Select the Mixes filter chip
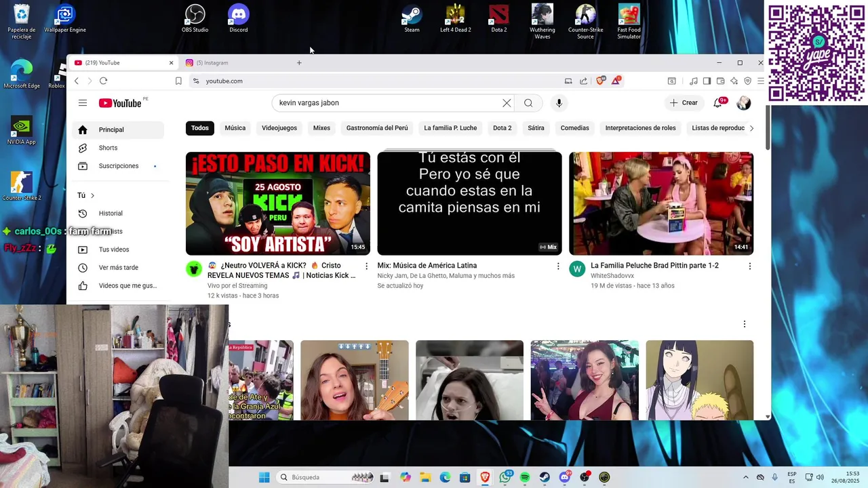The height and width of the screenshot is (488, 868). pyautogui.click(x=321, y=128)
